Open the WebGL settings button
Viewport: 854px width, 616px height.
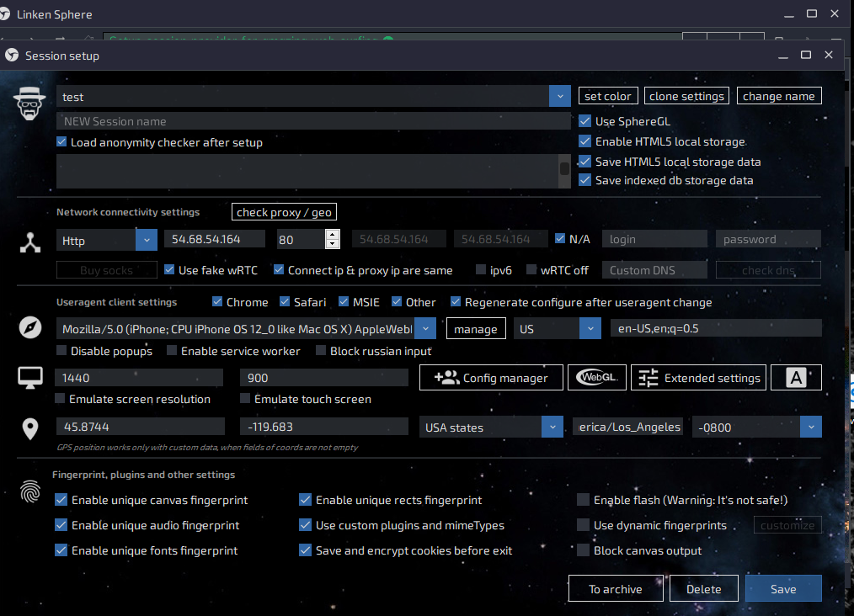(x=597, y=378)
